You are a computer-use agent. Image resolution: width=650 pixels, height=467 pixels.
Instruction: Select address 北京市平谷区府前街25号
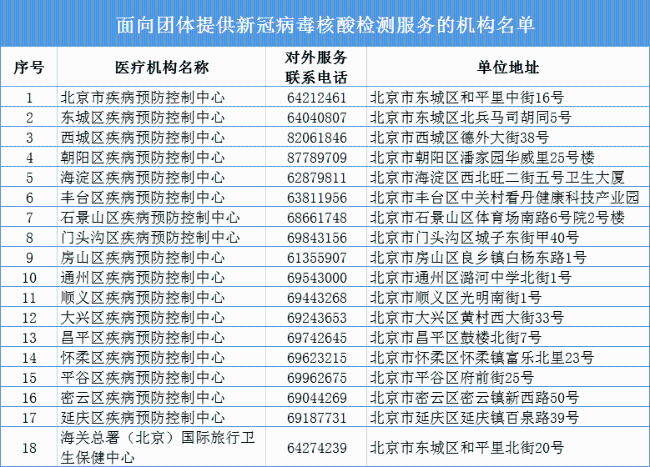coord(452,377)
